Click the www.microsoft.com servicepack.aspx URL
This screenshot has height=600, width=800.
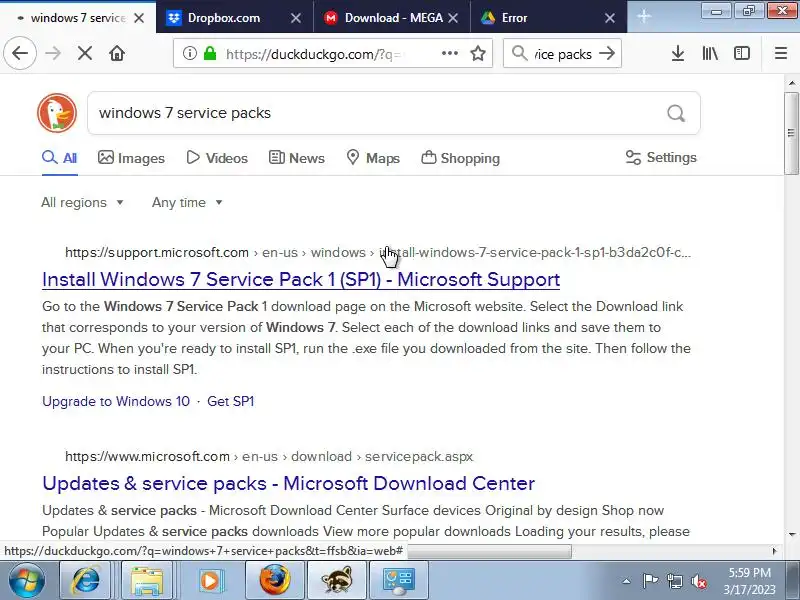(x=269, y=456)
